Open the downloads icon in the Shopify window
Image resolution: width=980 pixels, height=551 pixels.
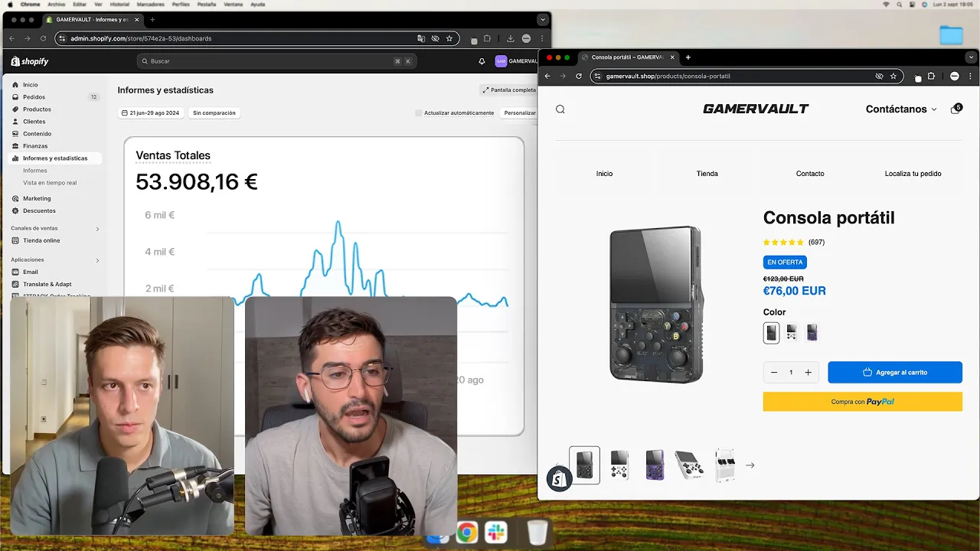tap(511, 38)
